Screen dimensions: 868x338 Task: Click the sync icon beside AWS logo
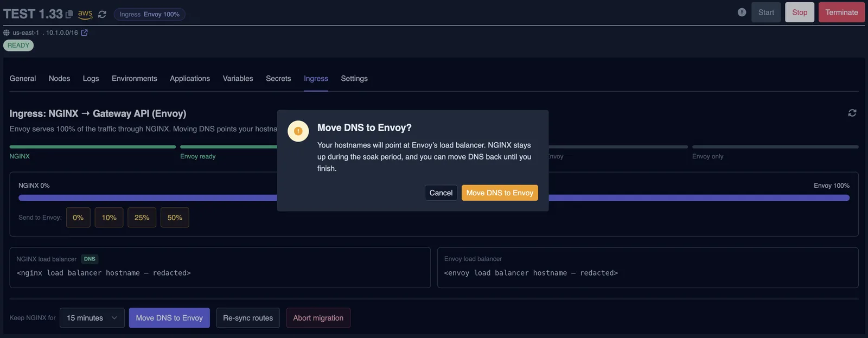(102, 15)
